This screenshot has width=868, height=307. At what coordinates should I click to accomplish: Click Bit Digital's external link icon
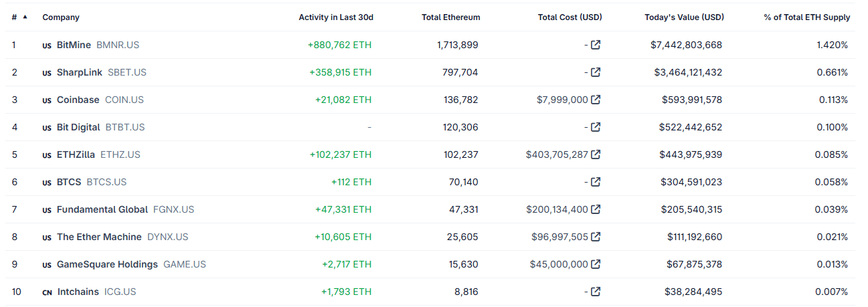[x=596, y=127]
